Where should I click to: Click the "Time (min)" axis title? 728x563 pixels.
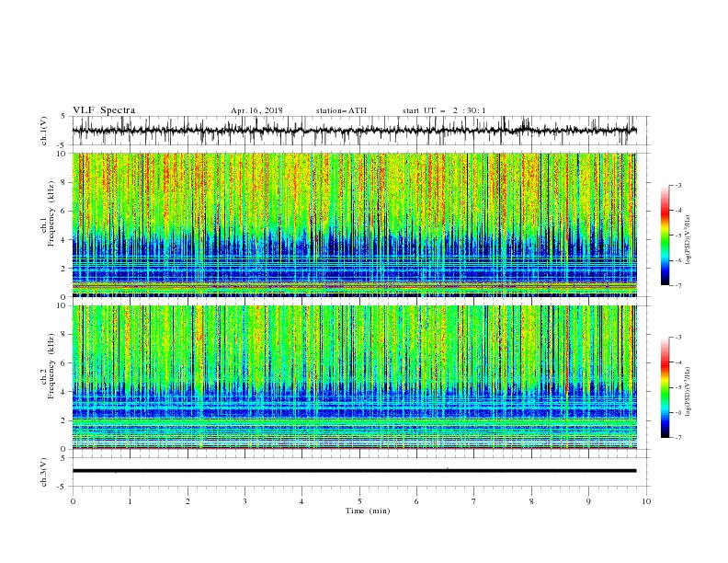(x=368, y=511)
